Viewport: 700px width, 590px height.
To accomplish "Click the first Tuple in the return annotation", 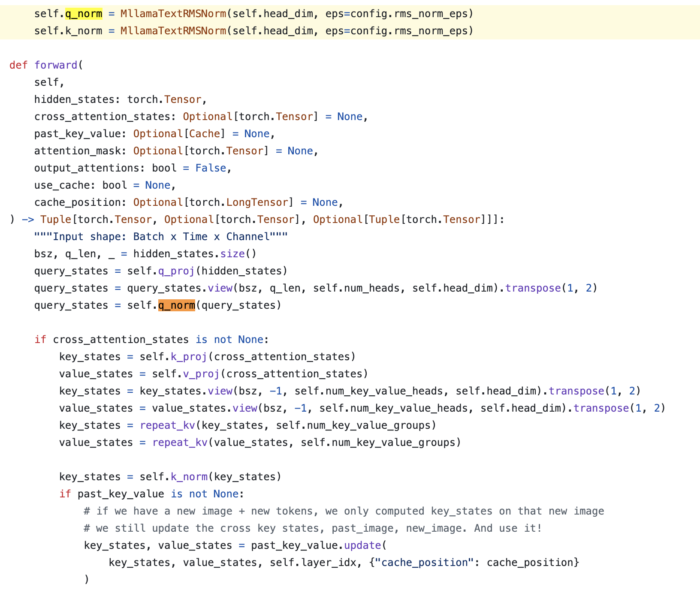I will point(56,220).
